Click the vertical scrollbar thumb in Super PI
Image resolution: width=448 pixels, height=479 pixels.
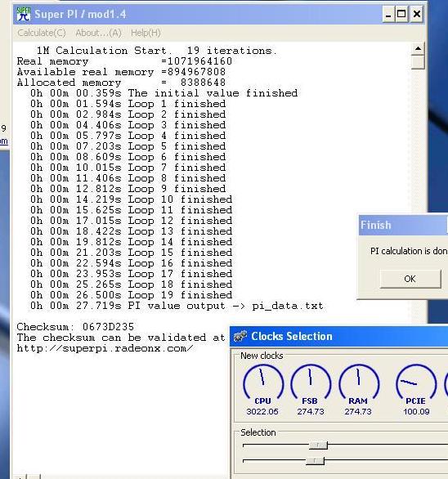pos(418,62)
